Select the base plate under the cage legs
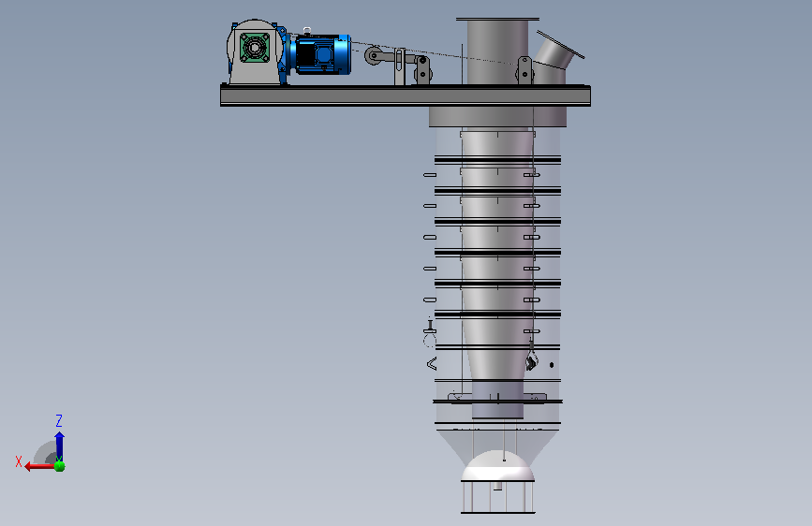812x526 pixels. point(497,513)
